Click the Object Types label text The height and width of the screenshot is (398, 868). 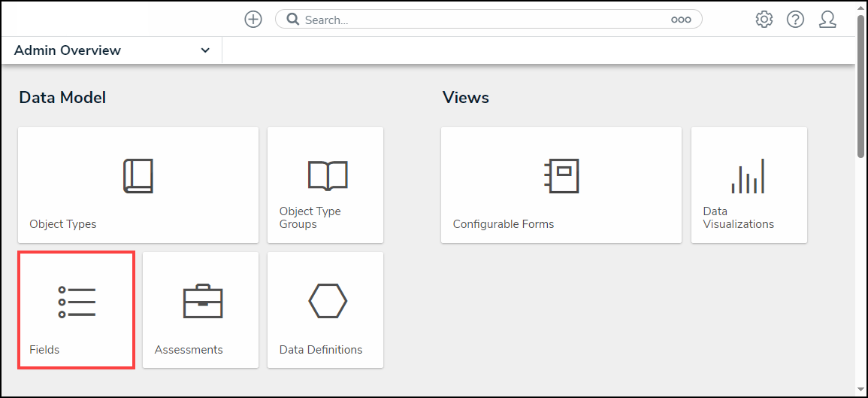63,224
